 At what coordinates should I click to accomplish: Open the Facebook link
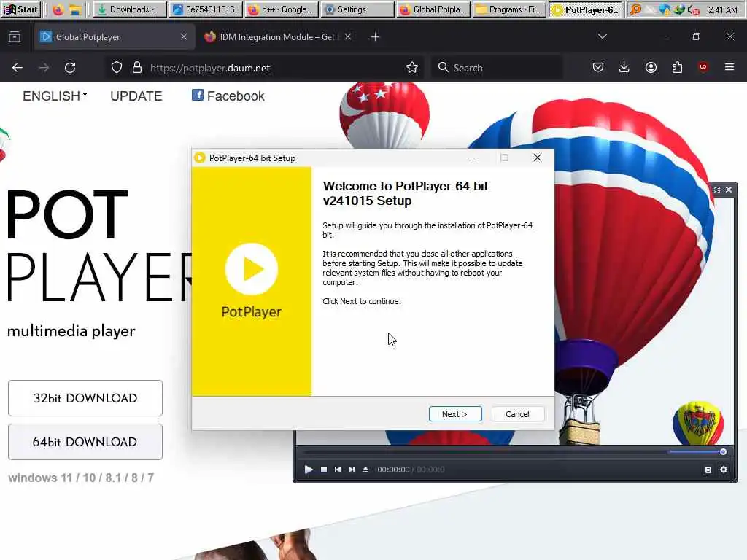point(228,96)
